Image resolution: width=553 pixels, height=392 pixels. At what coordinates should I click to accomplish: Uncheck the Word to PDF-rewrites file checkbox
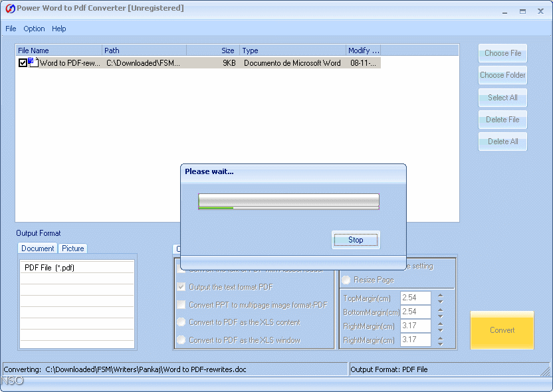(22, 62)
